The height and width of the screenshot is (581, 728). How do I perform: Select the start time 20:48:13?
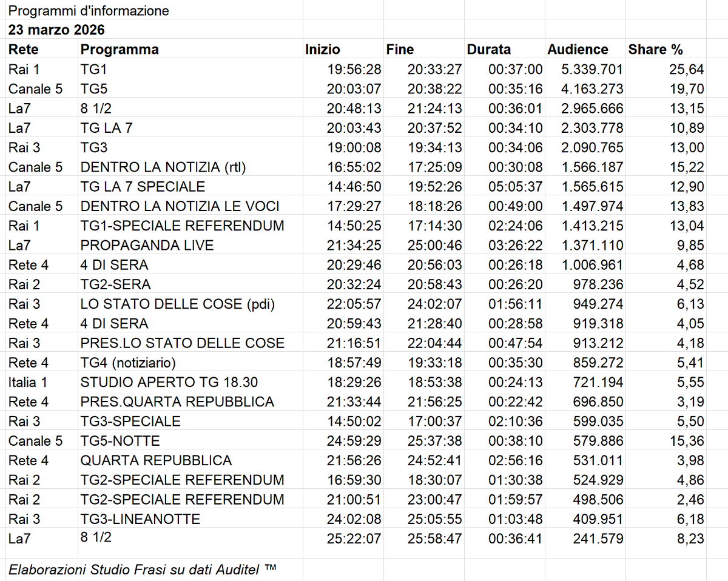point(354,109)
